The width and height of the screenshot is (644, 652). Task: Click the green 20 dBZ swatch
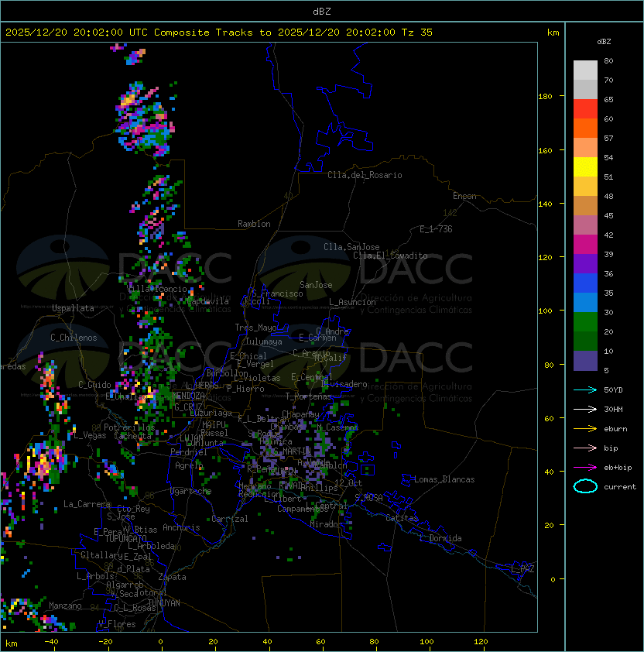(585, 322)
